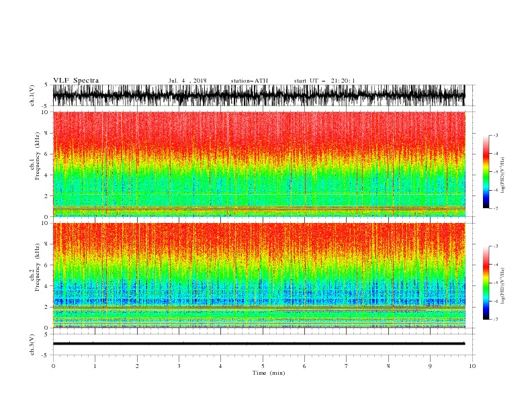Click time axis tick label "4"
The image size is (532, 411).
(220, 366)
